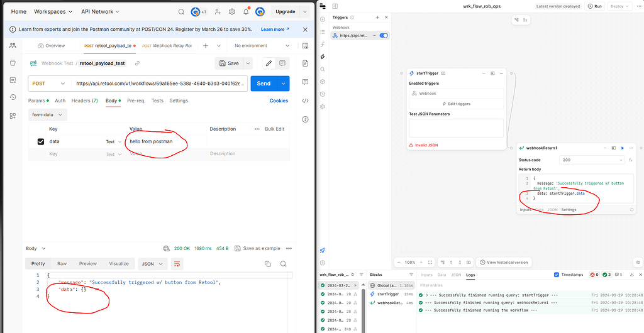Click the link icon beside retool_payload_test
Screen dimensions: 644x333
[x=137, y=63]
